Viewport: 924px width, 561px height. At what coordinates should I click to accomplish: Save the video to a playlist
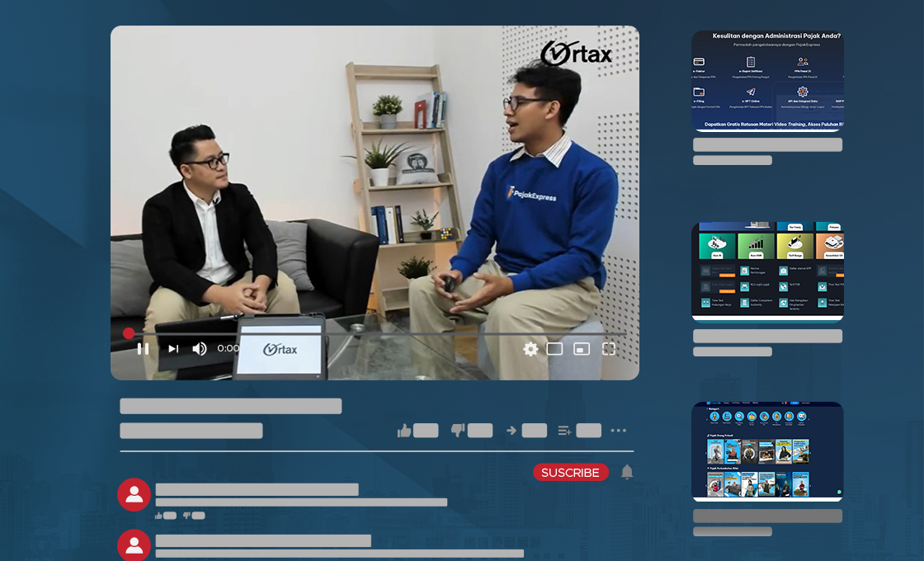coord(564,430)
